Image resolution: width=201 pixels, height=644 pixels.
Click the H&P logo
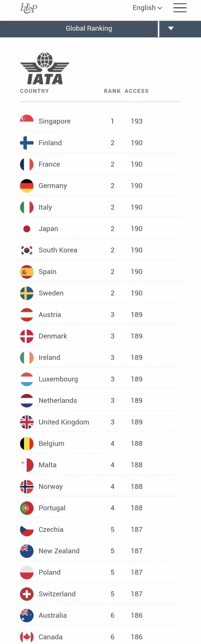29,8
